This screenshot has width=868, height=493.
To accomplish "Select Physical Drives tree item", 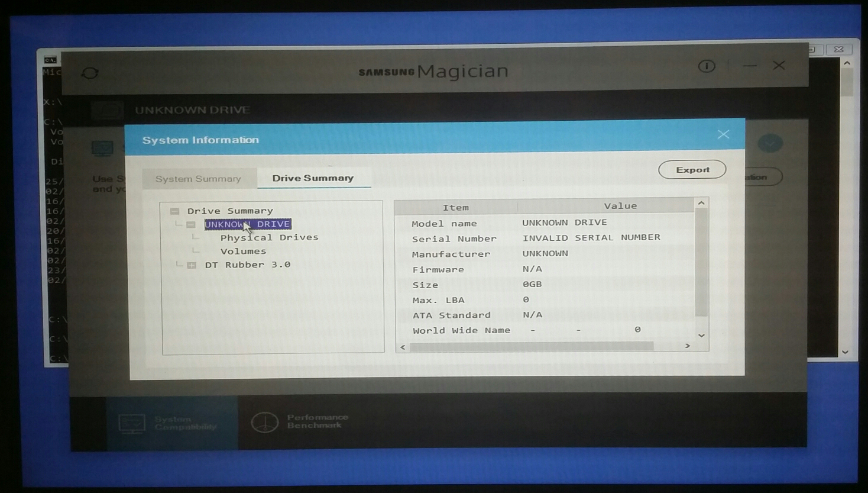I will (269, 237).
